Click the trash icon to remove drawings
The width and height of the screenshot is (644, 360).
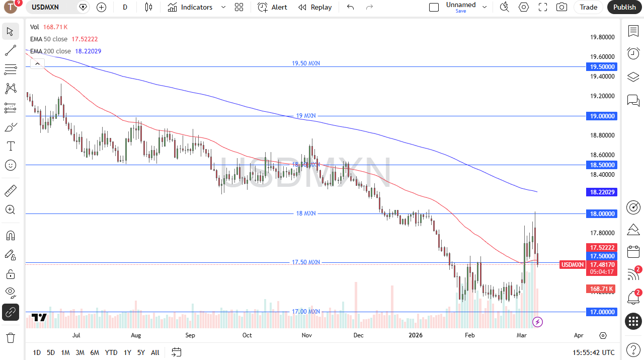pos(10,337)
